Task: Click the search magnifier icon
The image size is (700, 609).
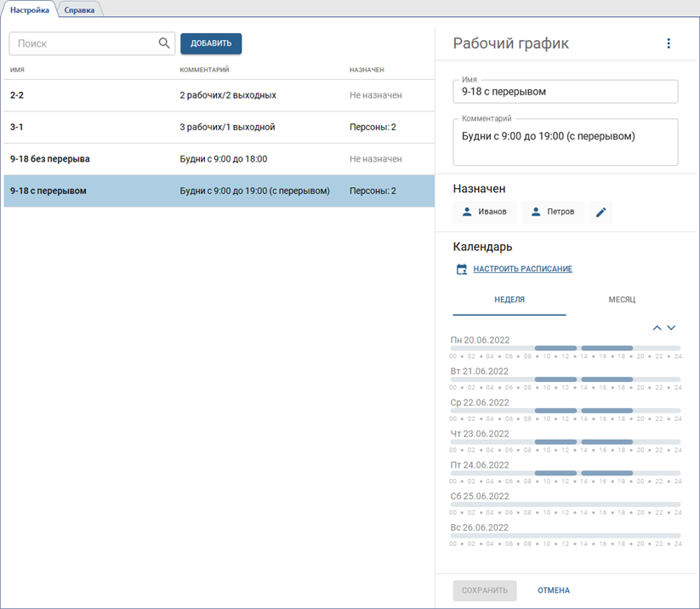Action: [x=164, y=43]
